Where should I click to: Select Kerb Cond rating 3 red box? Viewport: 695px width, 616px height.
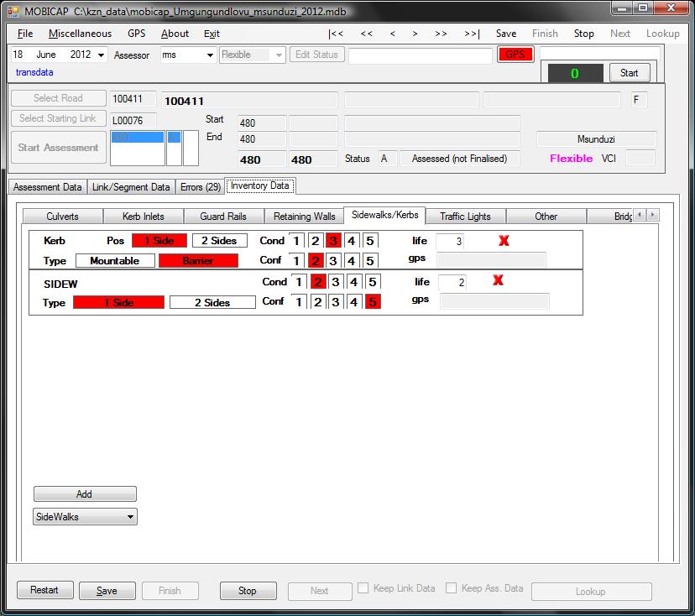(x=333, y=241)
